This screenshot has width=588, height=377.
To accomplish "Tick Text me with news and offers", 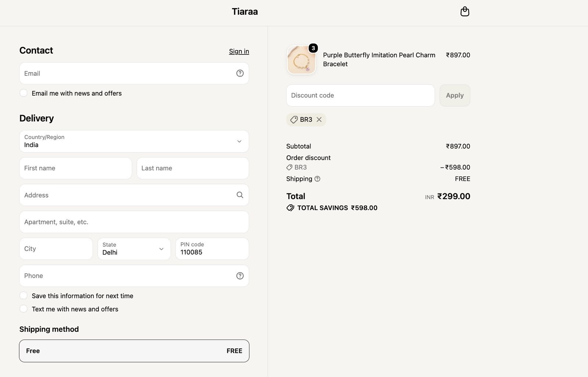I will click(24, 309).
